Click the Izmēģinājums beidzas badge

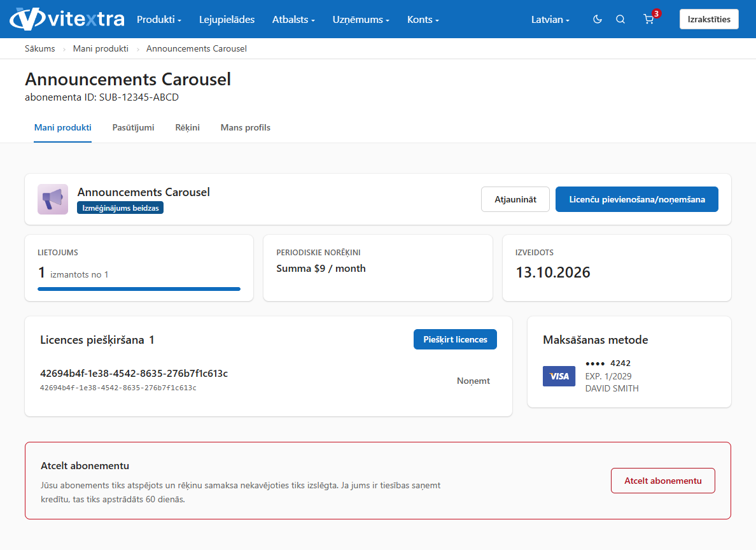(x=120, y=208)
